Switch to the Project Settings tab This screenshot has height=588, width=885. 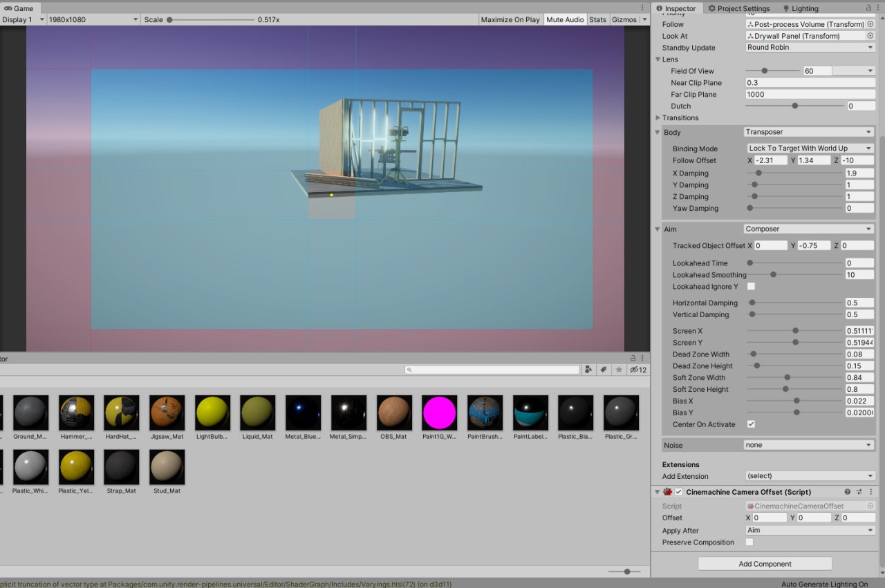pyautogui.click(x=739, y=8)
